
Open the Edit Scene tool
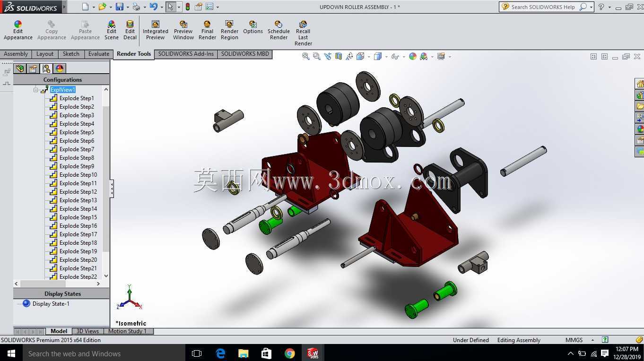[112, 30]
